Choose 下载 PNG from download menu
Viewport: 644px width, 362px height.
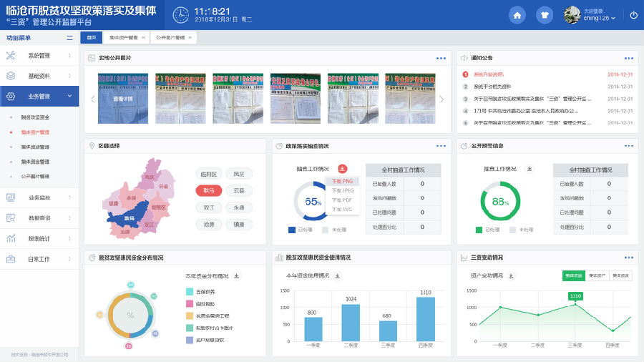(x=342, y=181)
